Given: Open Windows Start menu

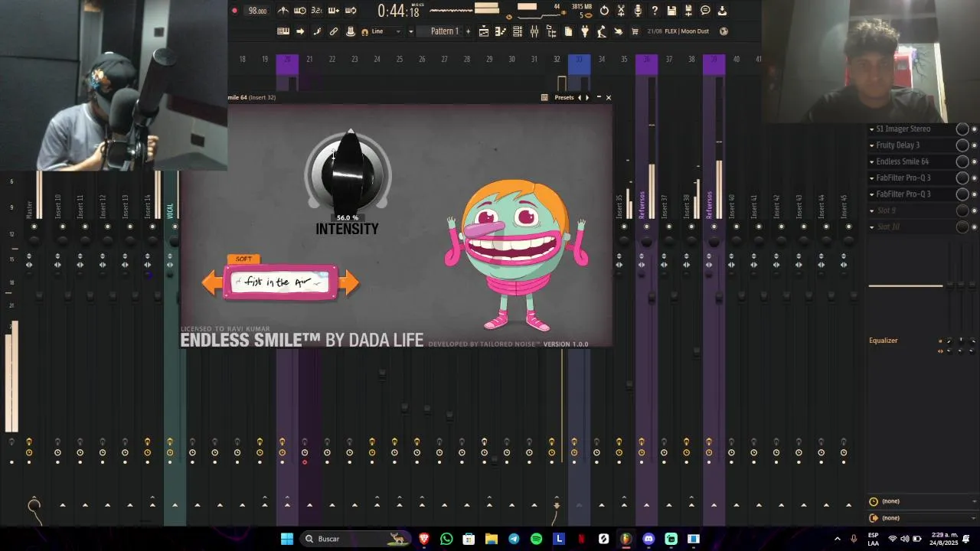Looking at the screenshot, I should click(x=286, y=539).
